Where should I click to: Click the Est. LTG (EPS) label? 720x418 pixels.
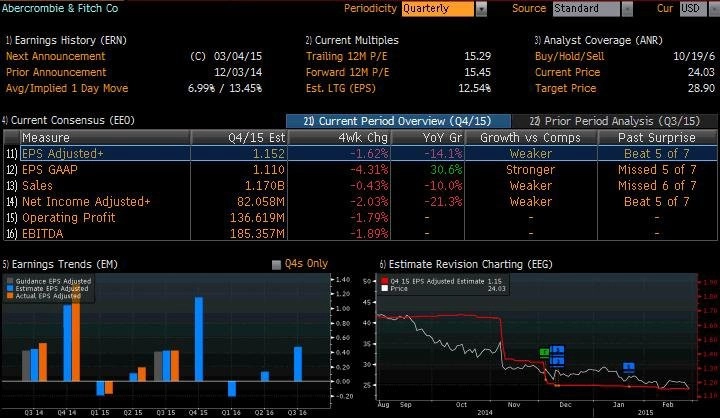click(341, 88)
